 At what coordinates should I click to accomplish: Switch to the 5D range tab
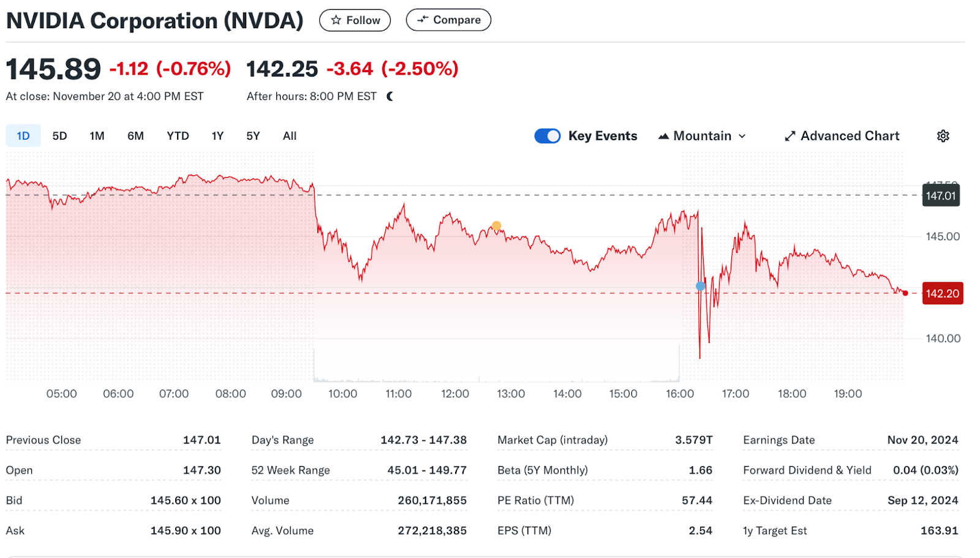59,136
